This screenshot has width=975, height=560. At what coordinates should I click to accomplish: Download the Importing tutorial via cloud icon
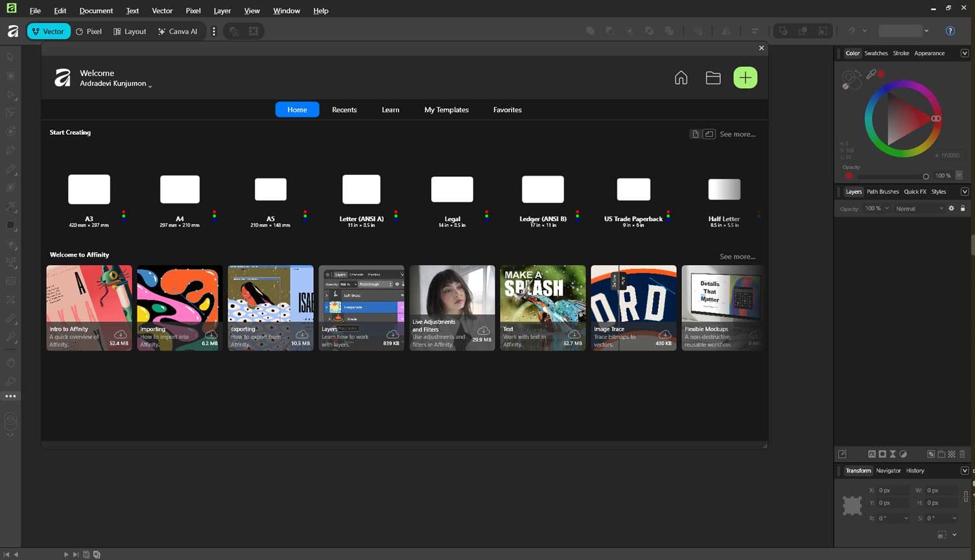click(211, 334)
